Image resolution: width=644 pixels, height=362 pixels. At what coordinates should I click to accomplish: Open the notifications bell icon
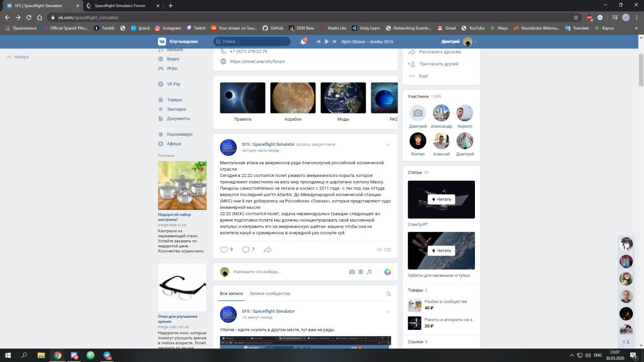[303, 41]
